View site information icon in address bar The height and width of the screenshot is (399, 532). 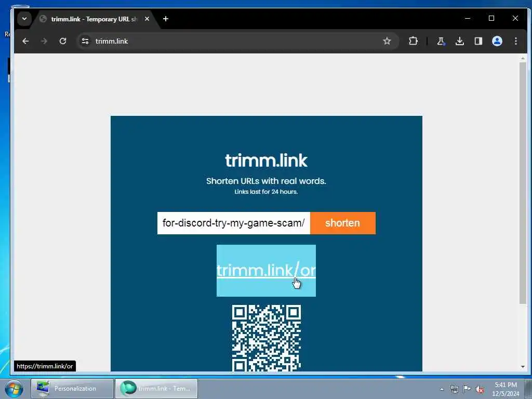tap(85, 41)
